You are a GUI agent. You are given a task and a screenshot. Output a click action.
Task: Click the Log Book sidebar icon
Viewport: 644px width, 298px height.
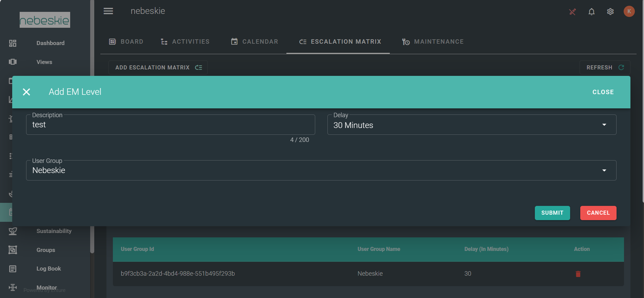tap(13, 269)
